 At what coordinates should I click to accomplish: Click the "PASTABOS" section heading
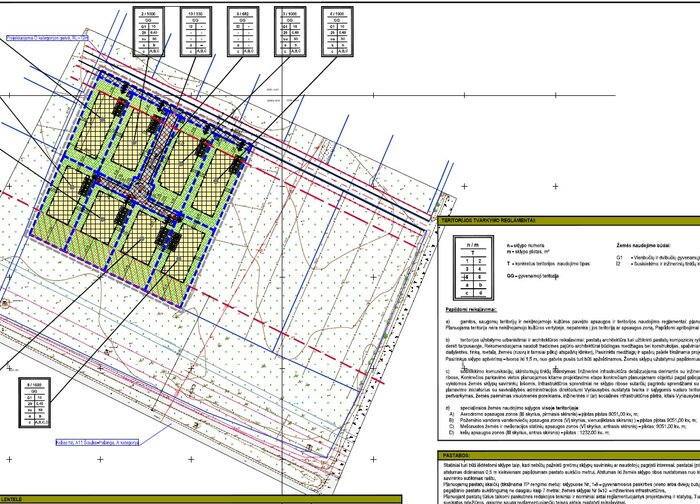(456, 456)
